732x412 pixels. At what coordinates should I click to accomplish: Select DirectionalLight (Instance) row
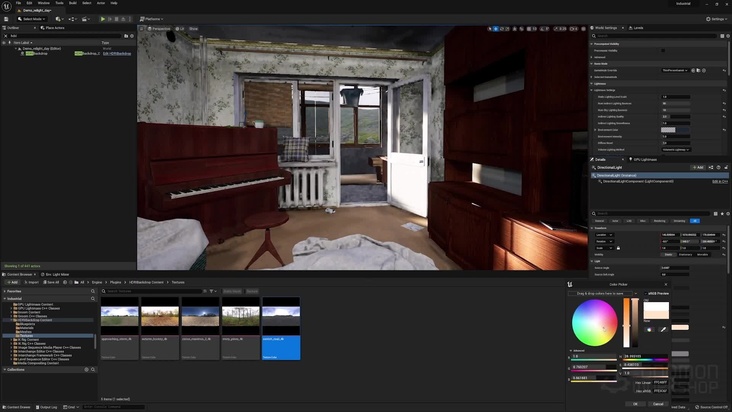[x=660, y=175]
